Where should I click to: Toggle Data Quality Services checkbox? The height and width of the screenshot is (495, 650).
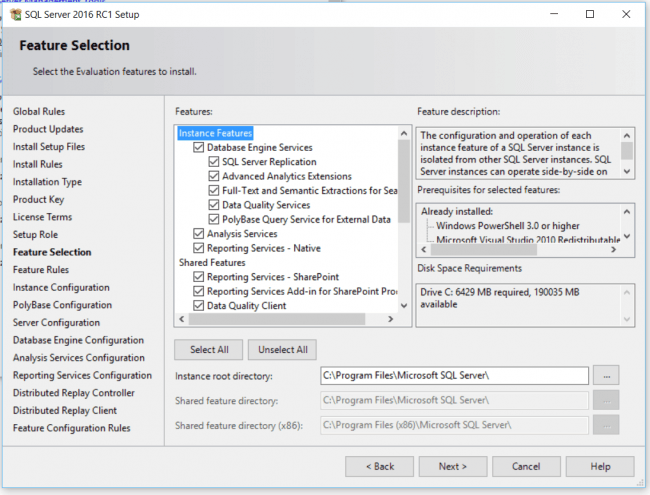(x=213, y=205)
